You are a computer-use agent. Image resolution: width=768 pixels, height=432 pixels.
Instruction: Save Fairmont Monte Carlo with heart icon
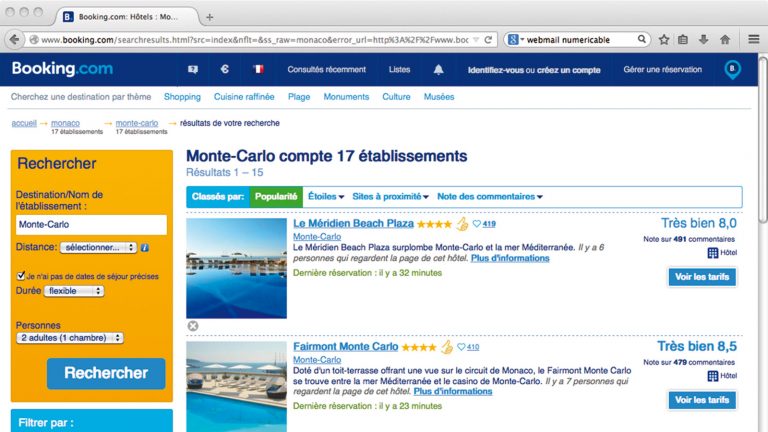coord(461,347)
